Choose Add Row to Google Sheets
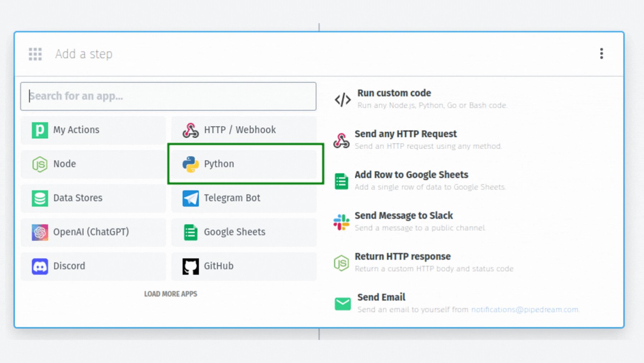644x363 pixels. 411,175
